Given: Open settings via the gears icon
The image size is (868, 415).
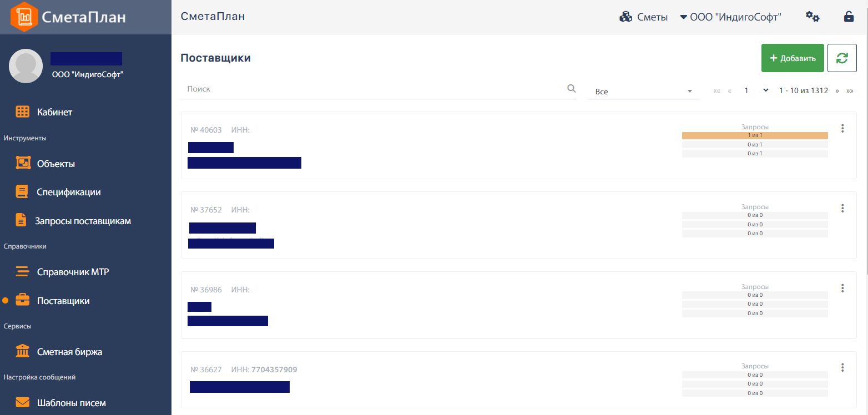Looking at the screenshot, I should 813,17.
